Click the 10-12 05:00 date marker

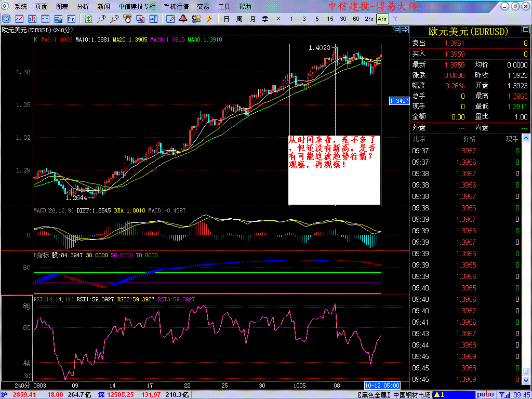382,385
